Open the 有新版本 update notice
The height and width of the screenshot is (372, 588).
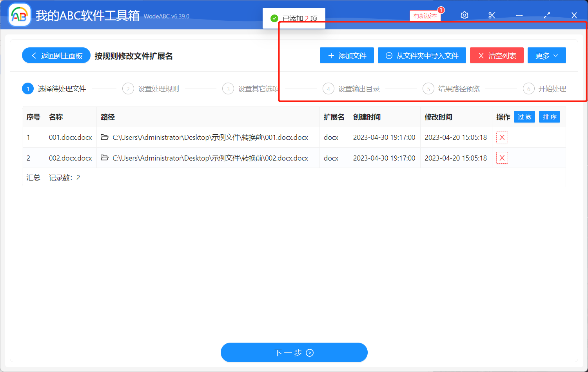425,15
